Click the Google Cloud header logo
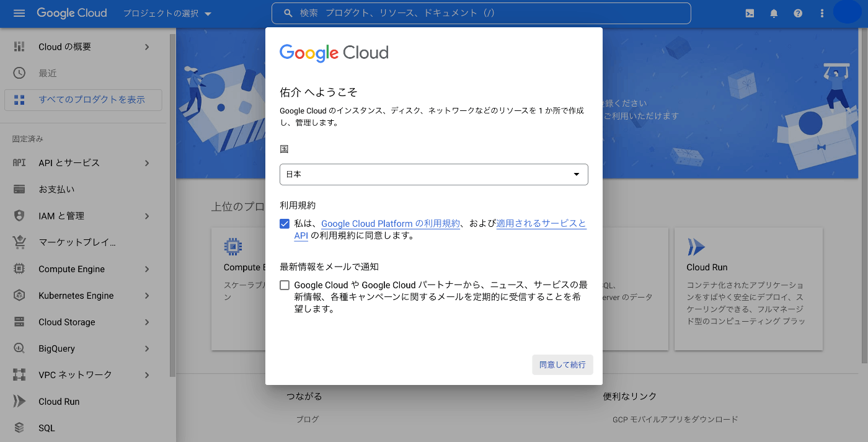The height and width of the screenshot is (442, 868). [72, 13]
